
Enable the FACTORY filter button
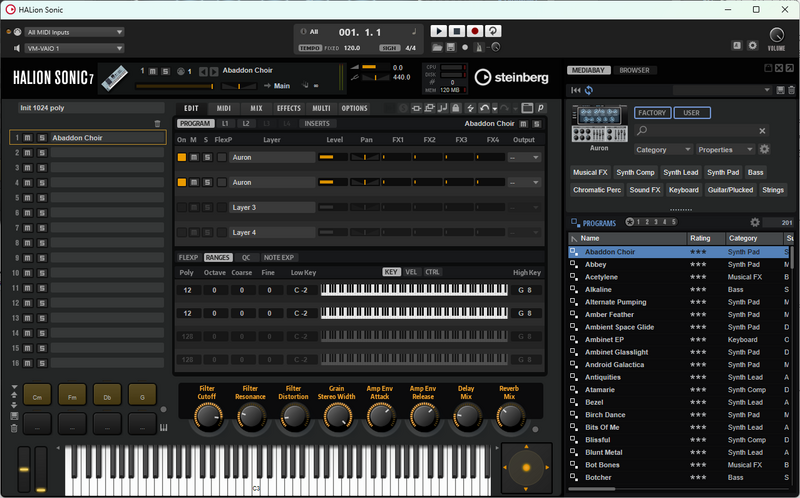tap(652, 113)
